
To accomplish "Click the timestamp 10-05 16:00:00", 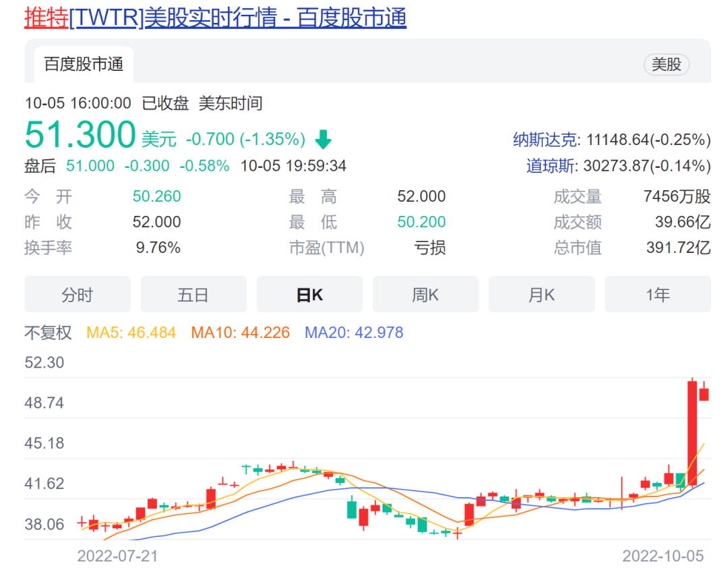I will click(78, 103).
